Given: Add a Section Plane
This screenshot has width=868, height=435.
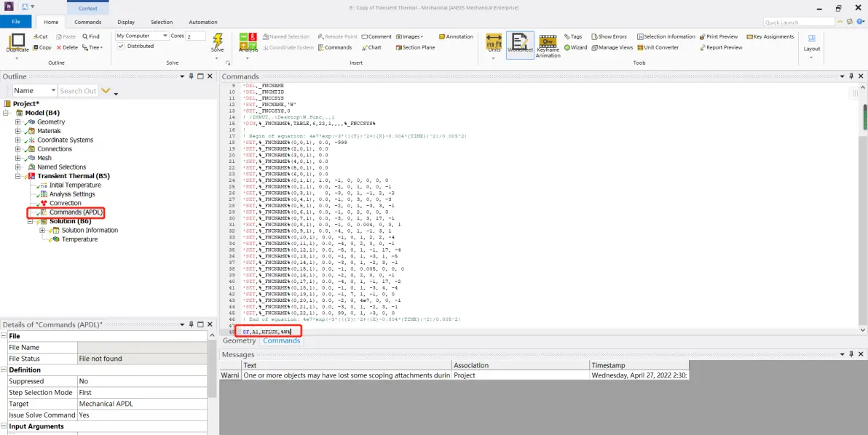Looking at the screenshot, I should [x=415, y=47].
